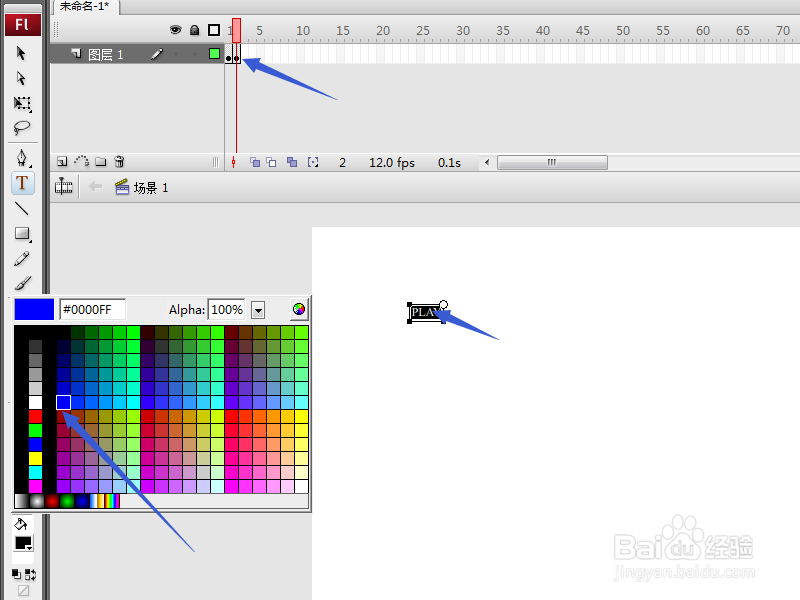
Task: Open the system color picker wheel icon
Action: tap(298, 309)
